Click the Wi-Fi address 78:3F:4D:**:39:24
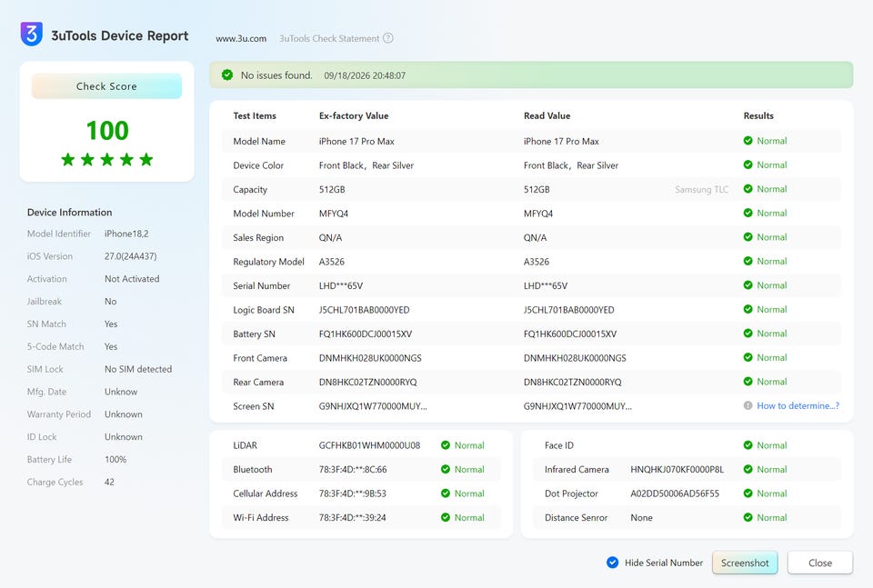Image resolution: width=873 pixels, height=588 pixels. [353, 517]
